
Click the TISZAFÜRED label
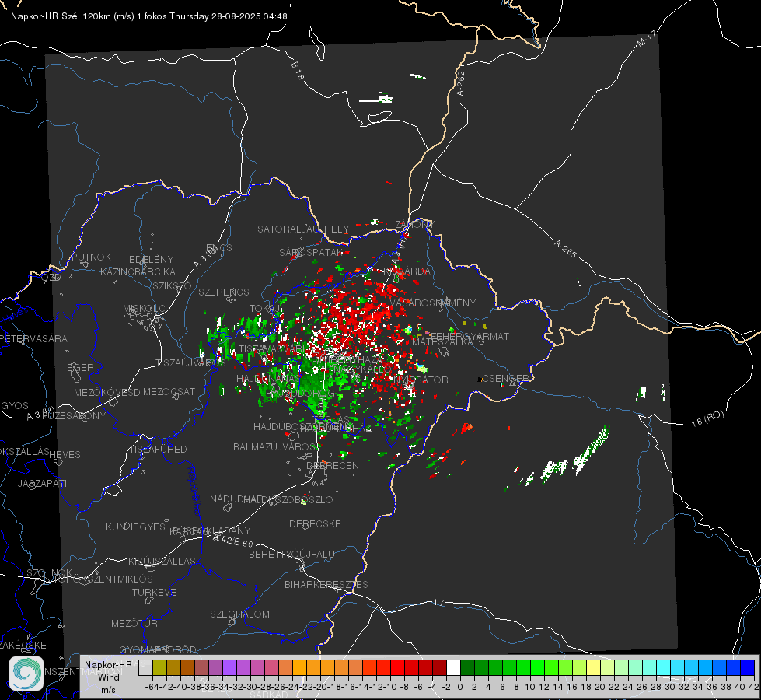click(159, 450)
